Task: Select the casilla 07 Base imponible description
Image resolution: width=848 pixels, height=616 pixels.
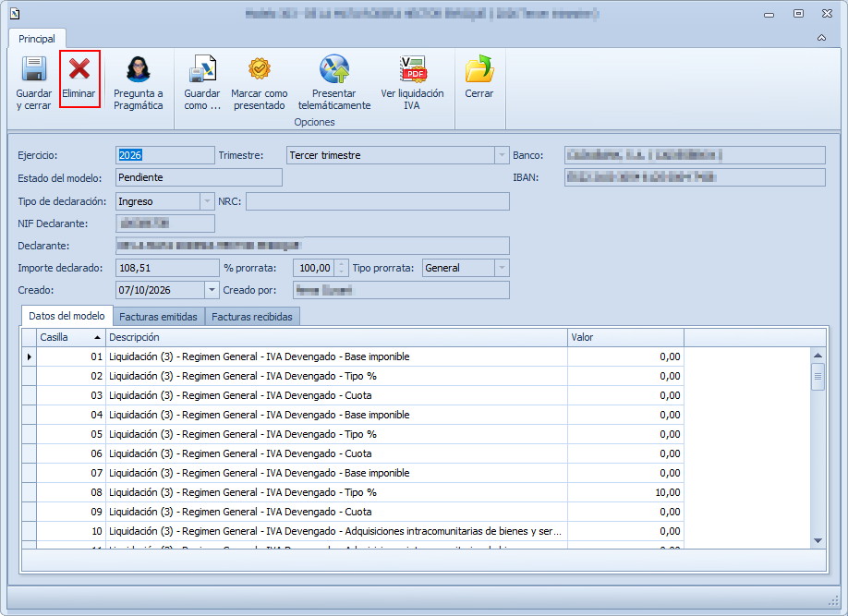Action: click(x=336, y=473)
